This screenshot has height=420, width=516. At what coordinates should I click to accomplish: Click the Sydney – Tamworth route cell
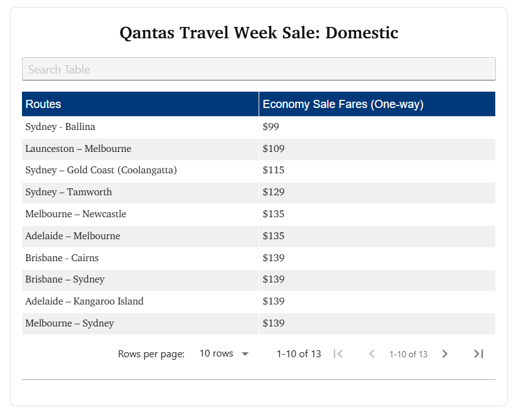tap(68, 192)
